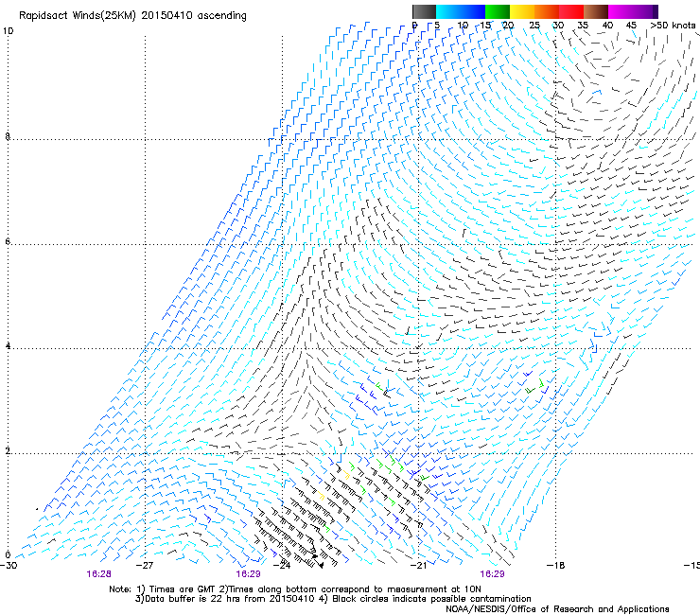Pick the green 15–20 knots legend segment
Image resolution: width=700 pixels, height=615 pixels.
coord(498,11)
